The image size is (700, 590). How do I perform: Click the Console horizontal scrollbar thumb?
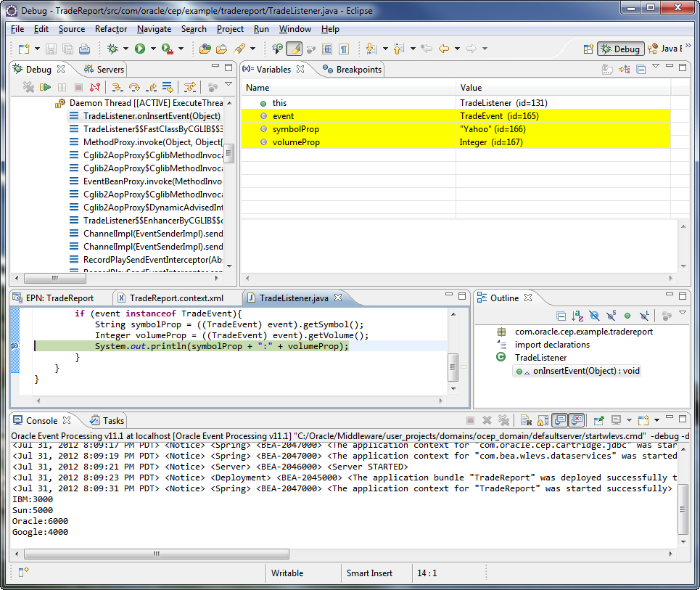[156, 554]
